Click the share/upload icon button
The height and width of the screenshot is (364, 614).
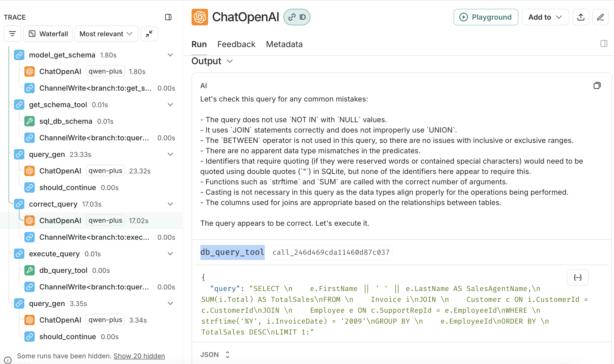point(581,17)
